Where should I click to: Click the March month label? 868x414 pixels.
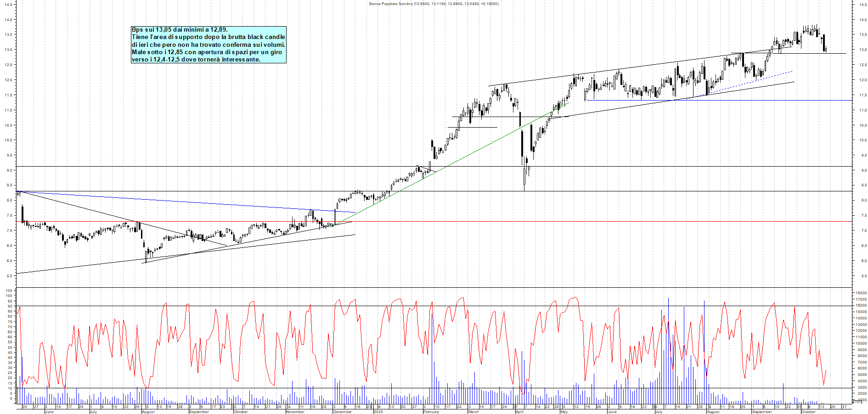point(473,412)
